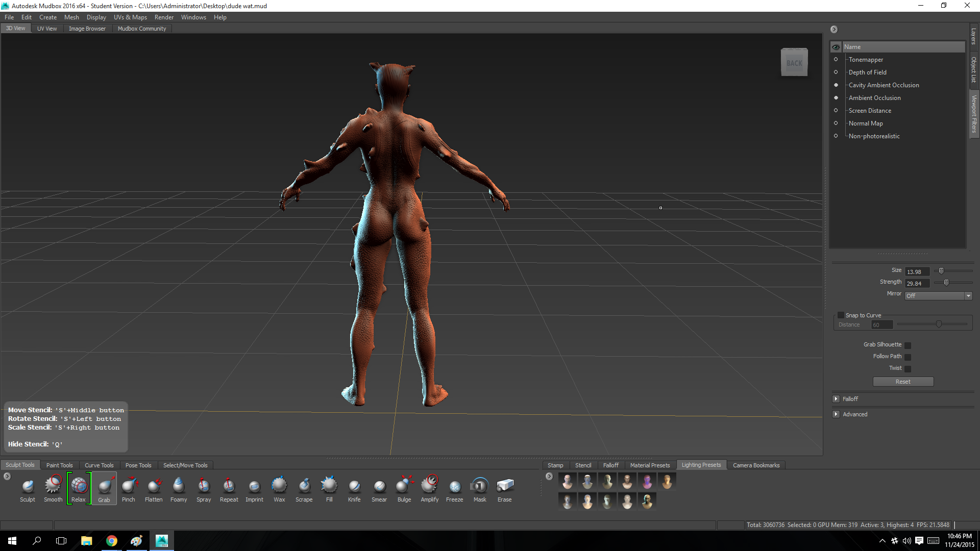The width and height of the screenshot is (980, 551).
Task: Select the first lighting preset thumbnail
Action: (567, 481)
